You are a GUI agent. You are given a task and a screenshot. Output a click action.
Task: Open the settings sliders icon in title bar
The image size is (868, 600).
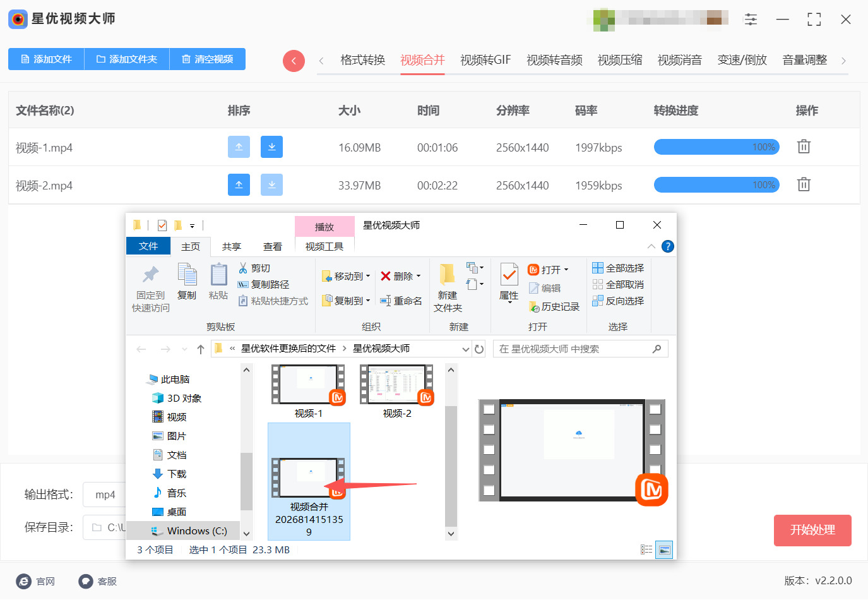point(751,20)
